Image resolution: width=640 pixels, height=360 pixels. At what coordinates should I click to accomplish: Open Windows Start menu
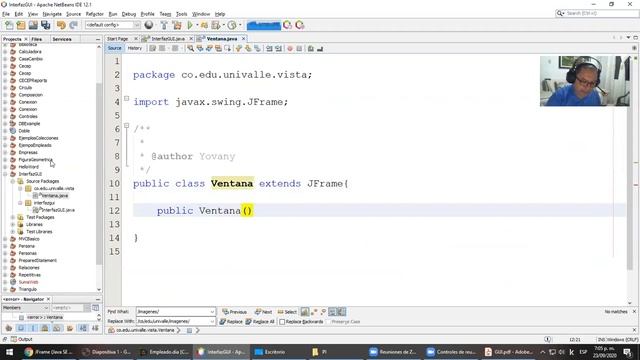point(9,352)
